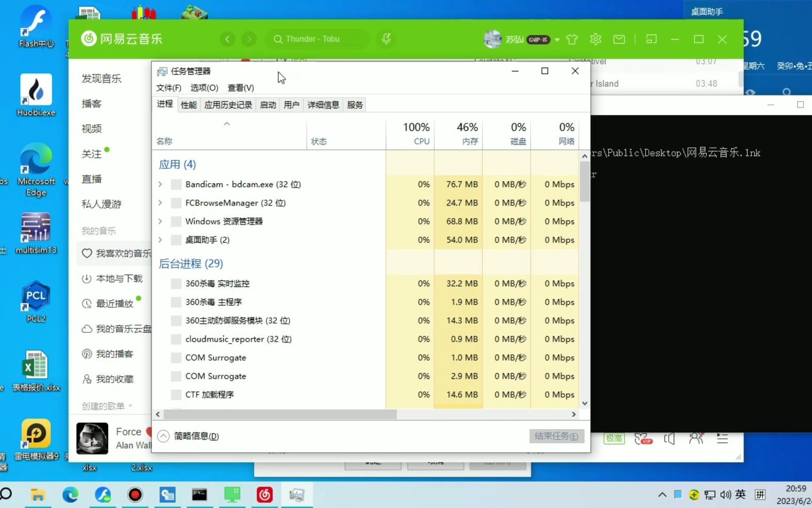Open 私人漫游 in the sidebar
The width and height of the screenshot is (812, 508).
point(101,204)
